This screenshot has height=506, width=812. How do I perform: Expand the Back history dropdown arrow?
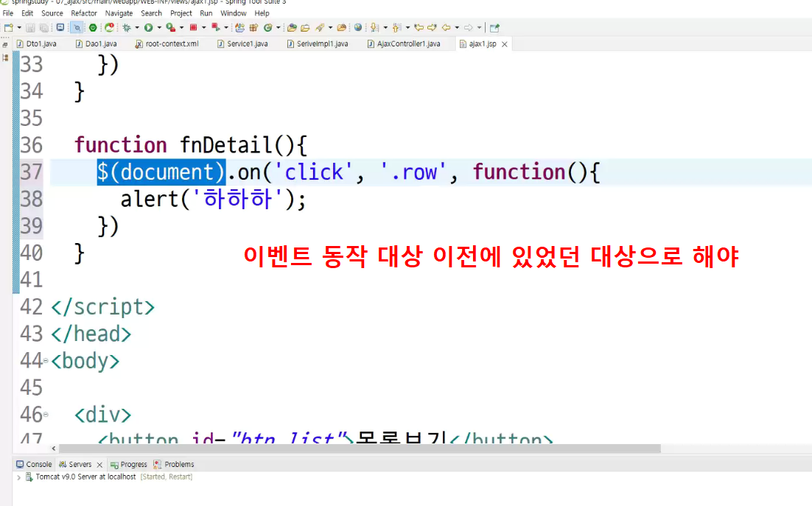point(457,27)
